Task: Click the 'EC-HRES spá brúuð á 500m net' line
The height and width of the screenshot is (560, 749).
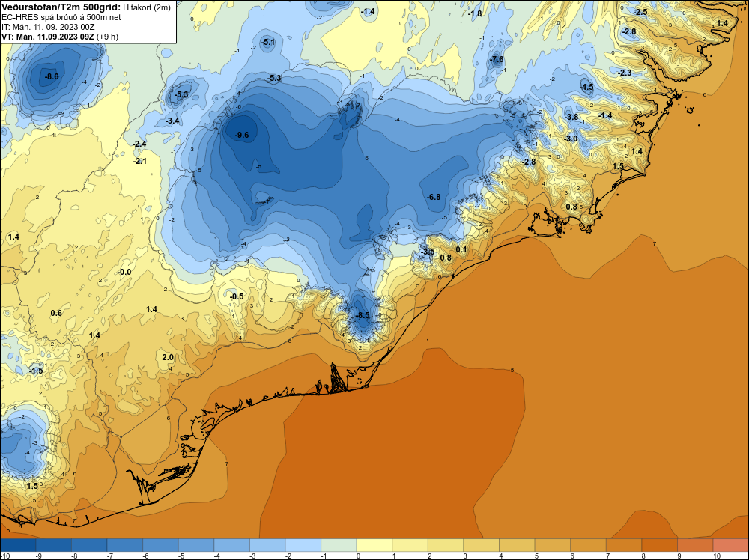Action: click(x=61, y=18)
